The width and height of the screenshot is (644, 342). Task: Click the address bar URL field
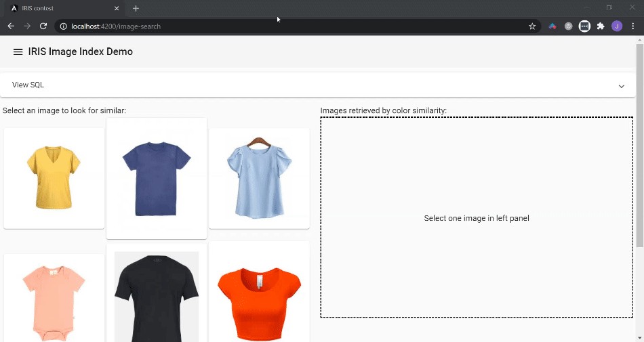coord(271,26)
